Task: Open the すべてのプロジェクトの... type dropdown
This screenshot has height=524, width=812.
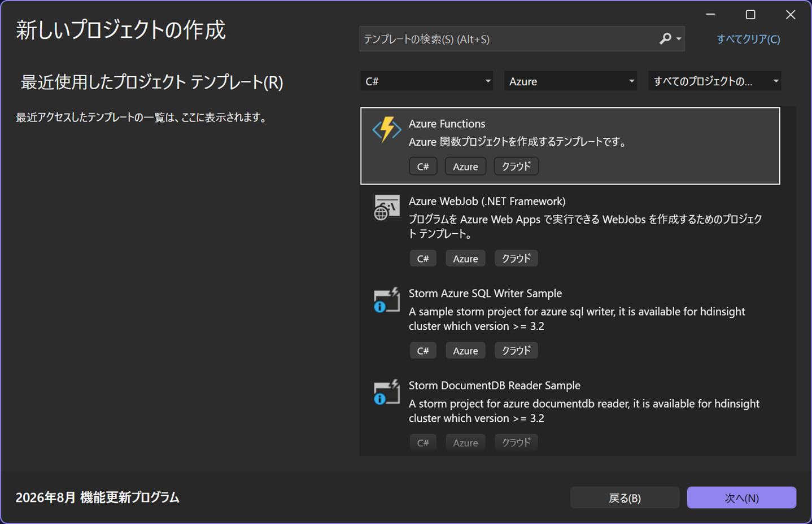Action: 714,81
